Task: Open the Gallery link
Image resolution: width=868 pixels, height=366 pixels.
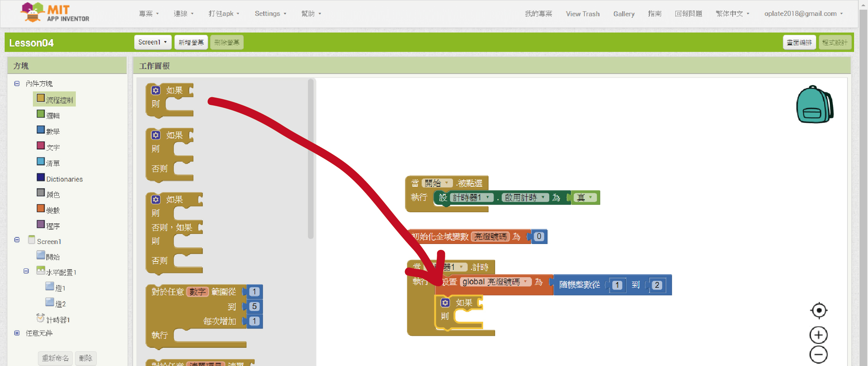Action: tap(624, 14)
